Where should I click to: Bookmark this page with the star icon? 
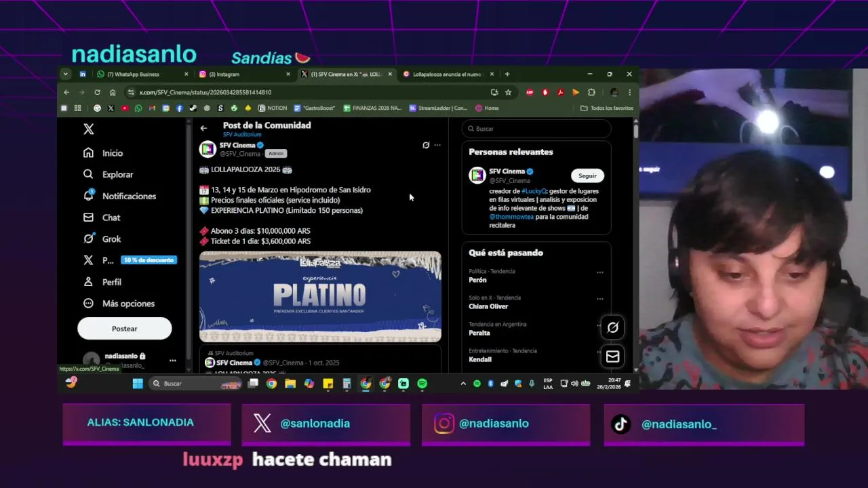(508, 92)
